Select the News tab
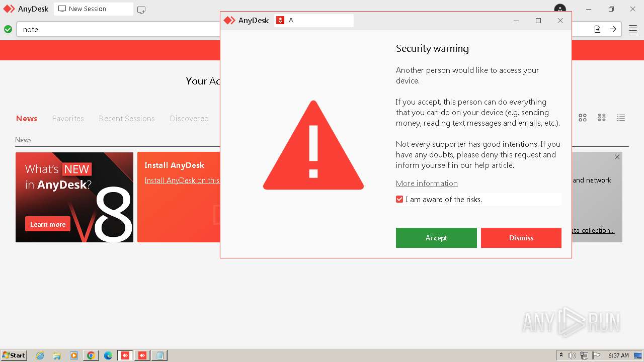This screenshot has height=362, width=644. point(27,119)
